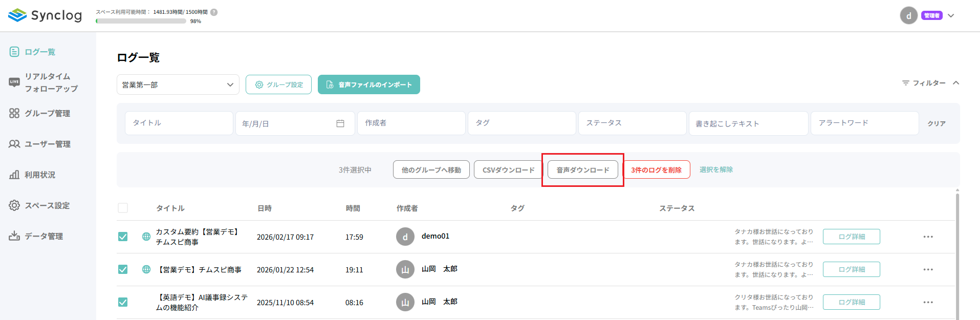Click 音声ファイルのインポート button
Viewport: 980px width, 320px height.
[x=369, y=84]
